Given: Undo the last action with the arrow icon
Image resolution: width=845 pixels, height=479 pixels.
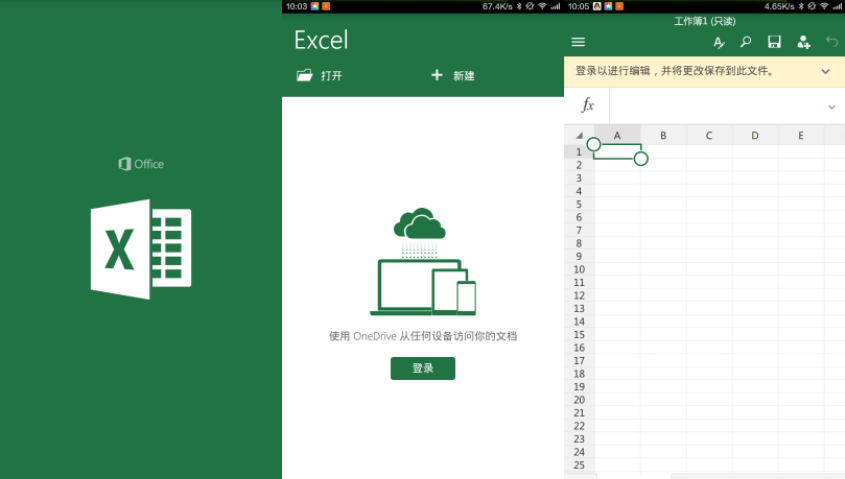Looking at the screenshot, I should coord(832,41).
